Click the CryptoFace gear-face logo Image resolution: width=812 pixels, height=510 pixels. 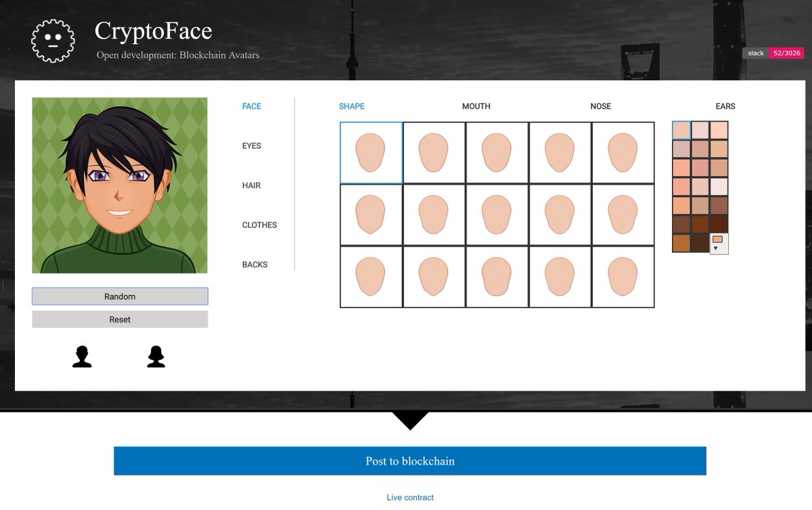coord(53,41)
